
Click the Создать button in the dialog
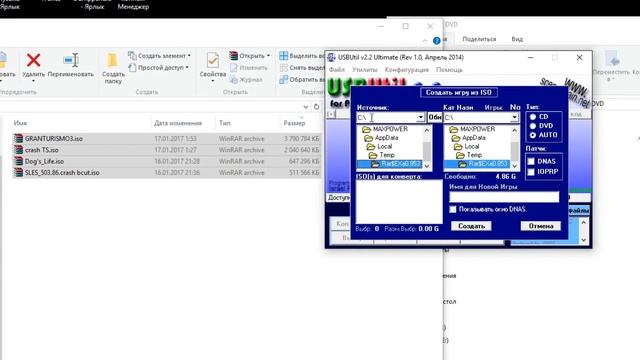[x=471, y=226]
